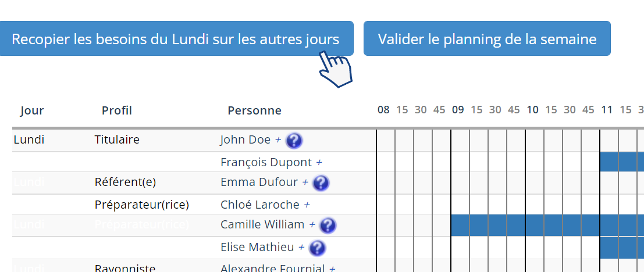This screenshot has width=644, height=272.
Task: Click the Personne column header
Action: (255, 111)
